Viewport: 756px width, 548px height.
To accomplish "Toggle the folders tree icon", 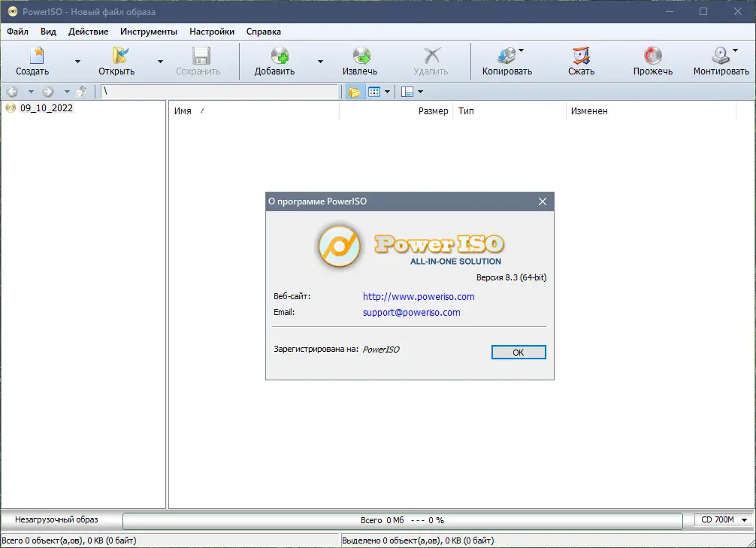I will point(355,92).
